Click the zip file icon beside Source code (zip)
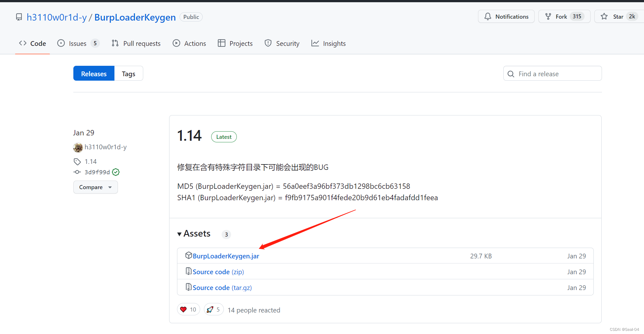This screenshot has height=334, width=644. point(188,271)
